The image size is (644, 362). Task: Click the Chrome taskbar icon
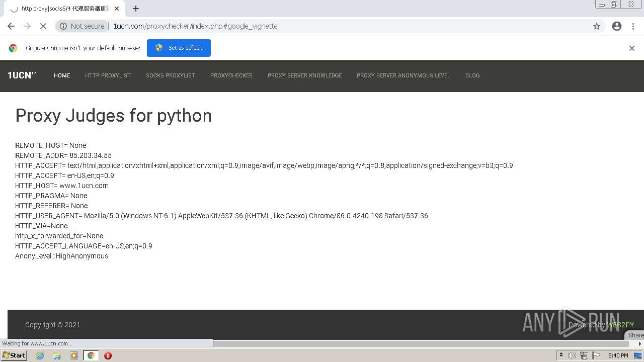[x=91, y=355]
